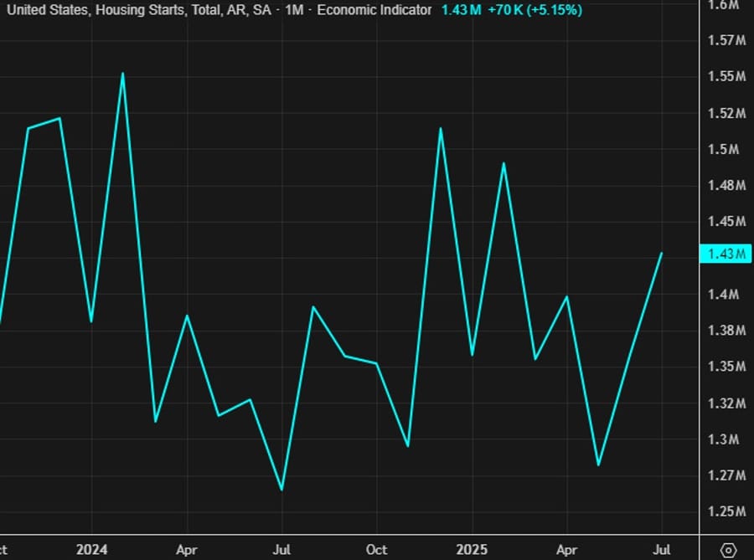Open the 1M interval selector in the header
Screen dimensions: 754x560
[x=294, y=10]
